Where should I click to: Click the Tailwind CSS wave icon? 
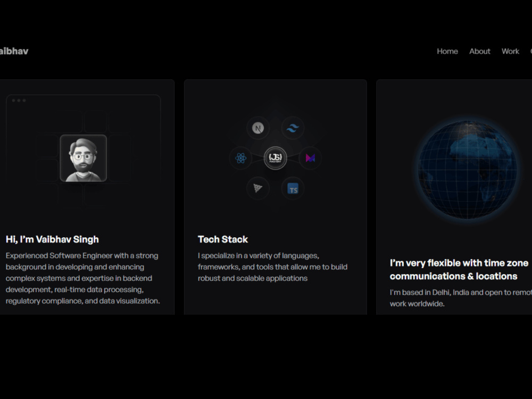pyautogui.click(x=293, y=128)
